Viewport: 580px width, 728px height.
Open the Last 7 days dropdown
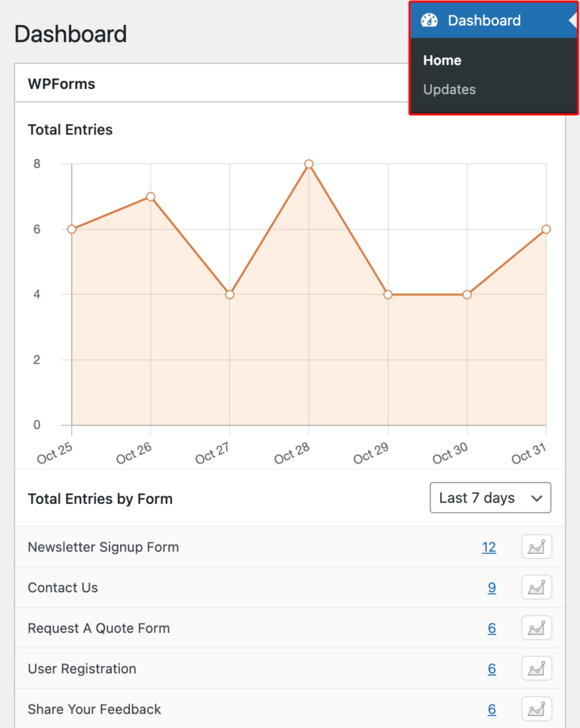click(490, 498)
